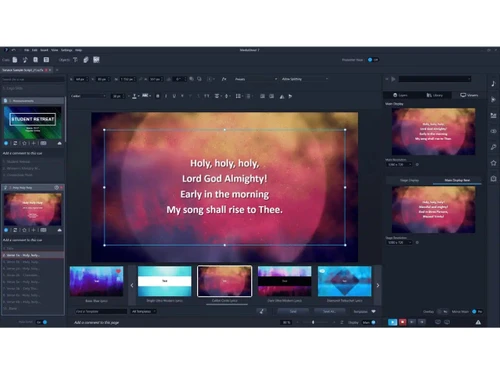Switch to the Viewers tab

point(469,95)
